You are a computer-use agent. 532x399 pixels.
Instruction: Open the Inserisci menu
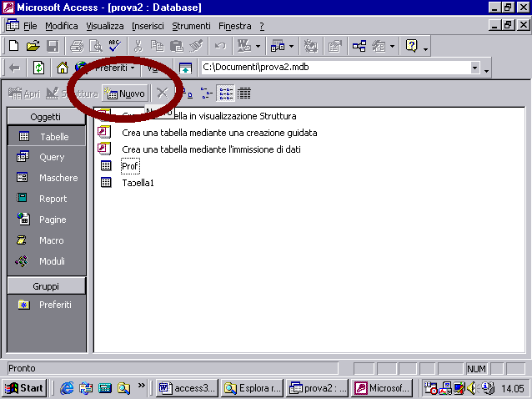click(148, 26)
